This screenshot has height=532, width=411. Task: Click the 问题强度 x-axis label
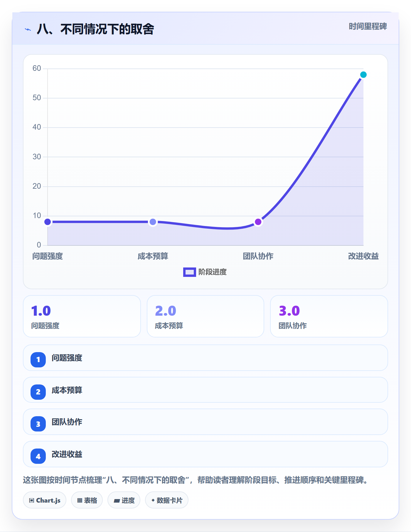click(48, 256)
